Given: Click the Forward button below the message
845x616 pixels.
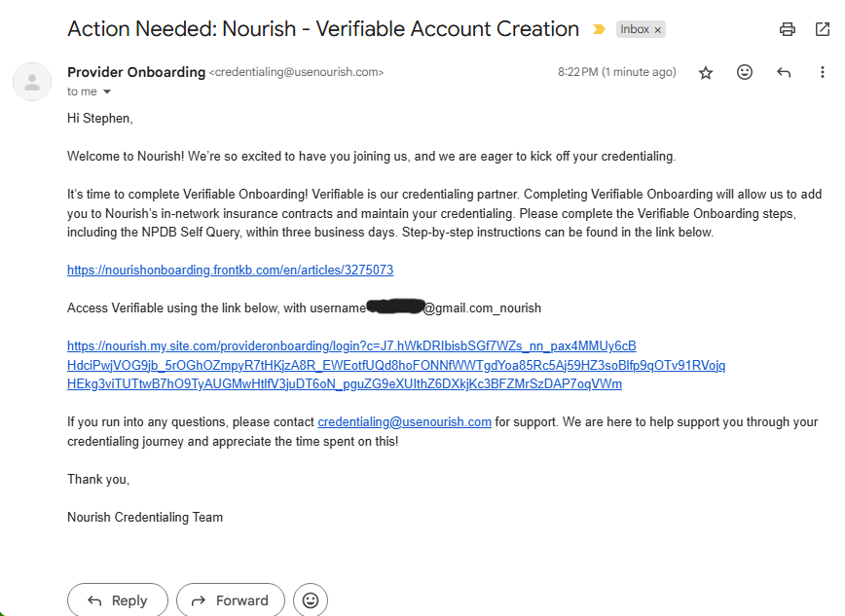Looking at the screenshot, I should 231,600.
